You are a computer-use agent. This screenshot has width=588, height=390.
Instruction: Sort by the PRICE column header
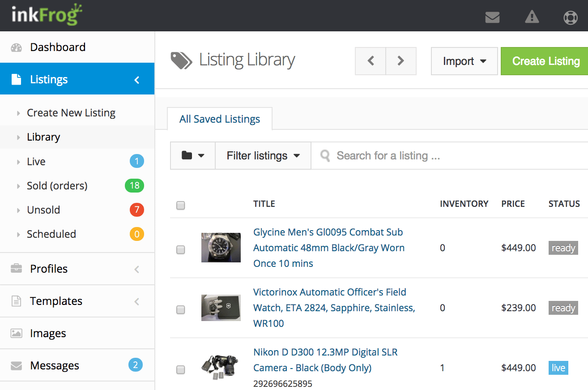point(513,204)
